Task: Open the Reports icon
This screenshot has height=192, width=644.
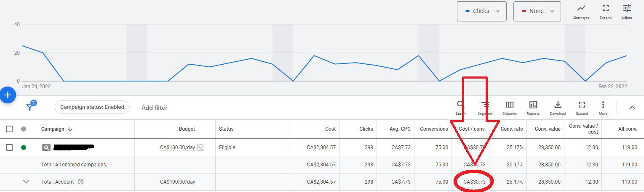Action: pyautogui.click(x=533, y=107)
